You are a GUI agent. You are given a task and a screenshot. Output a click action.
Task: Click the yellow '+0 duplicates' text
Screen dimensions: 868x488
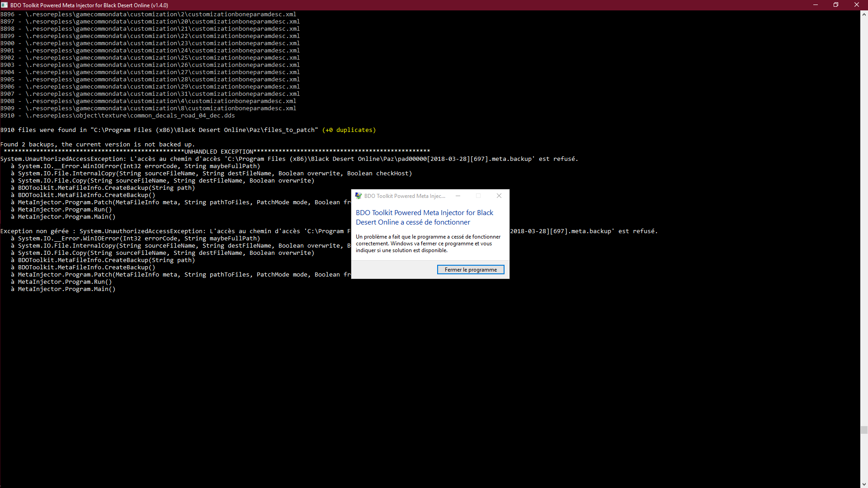349,130
